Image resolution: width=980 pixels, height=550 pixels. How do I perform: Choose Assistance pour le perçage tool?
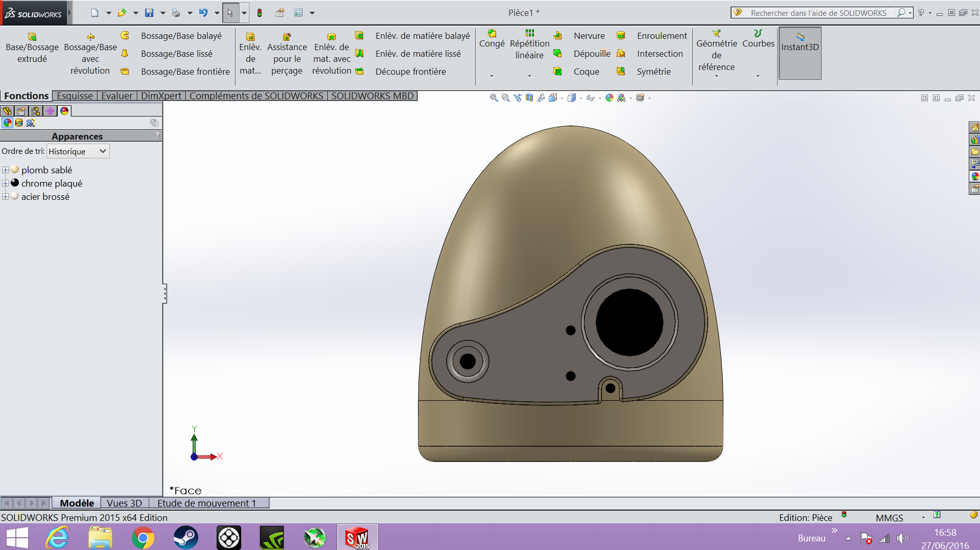tap(287, 54)
